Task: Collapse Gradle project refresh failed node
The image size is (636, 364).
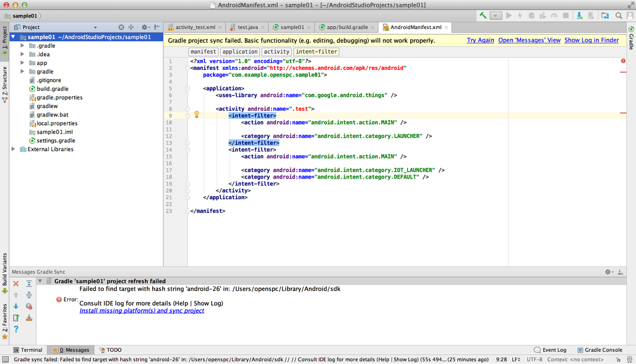Action: (39, 281)
